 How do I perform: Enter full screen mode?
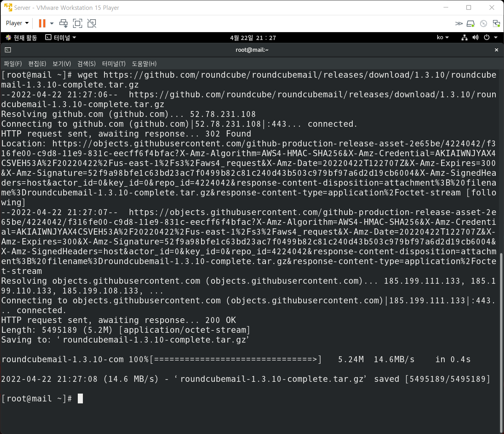click(x=78, y=24)
